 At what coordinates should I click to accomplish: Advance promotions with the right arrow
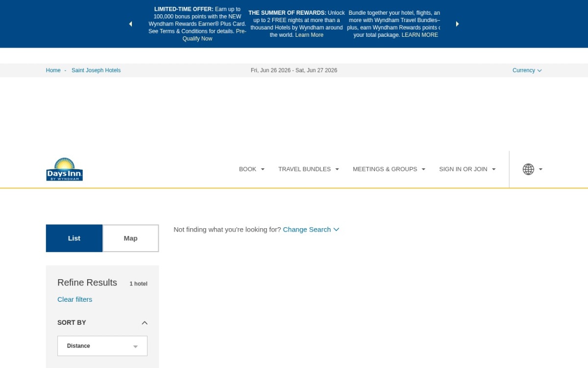tap(457, 24)
